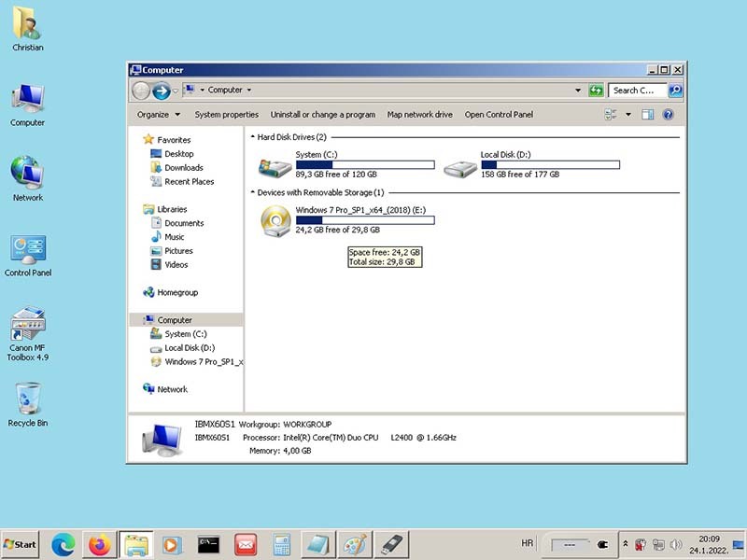Toggle the preview pane button
This screenshot has width=747, height=560.
coord(647,115)
